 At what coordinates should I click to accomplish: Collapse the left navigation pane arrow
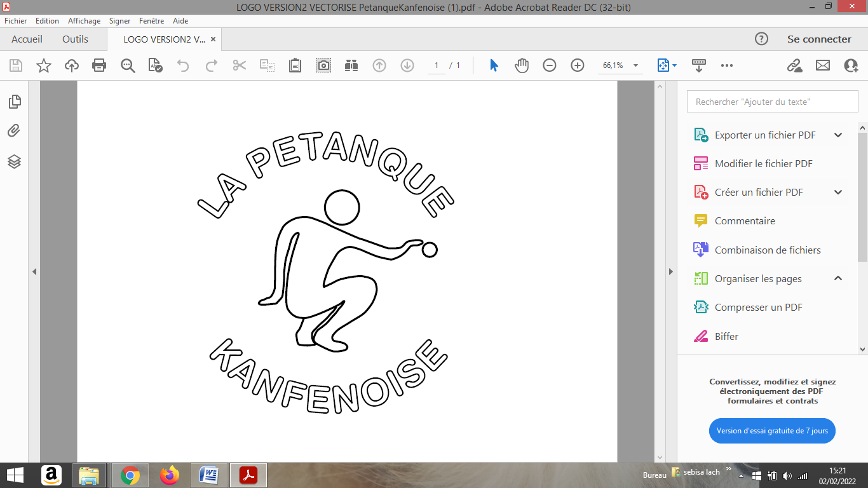(x=34, y=272)
